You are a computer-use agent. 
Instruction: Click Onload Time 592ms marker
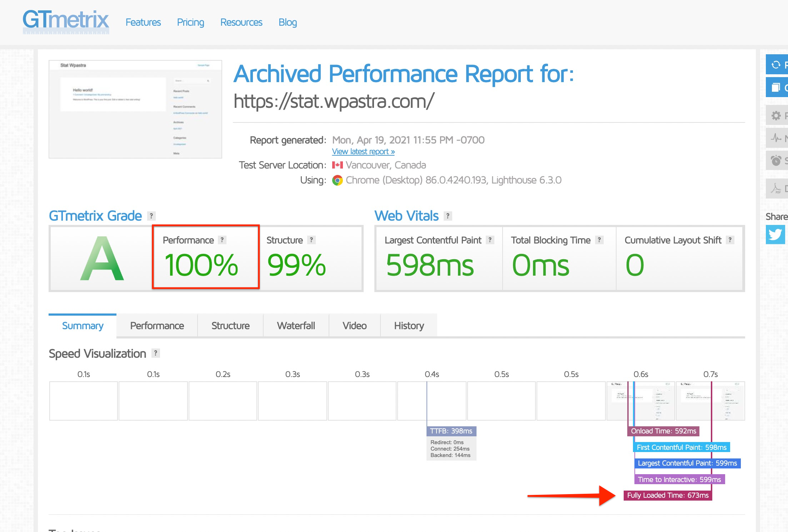coord(663,431)
